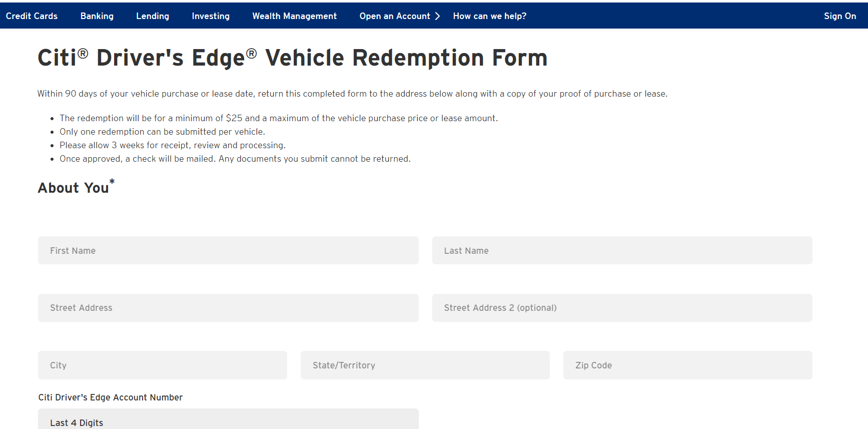Open the Wealth Management menu
This screenshot has width=868, height=429.
click(x=295, y=16)
